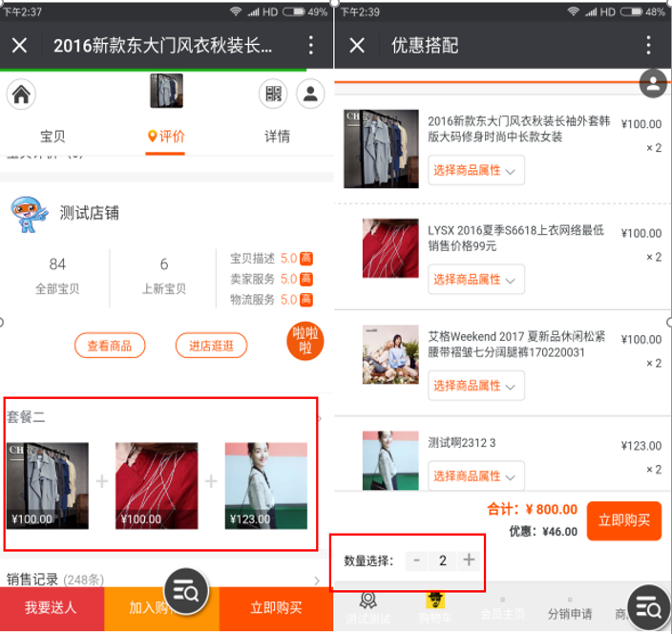Switch to the 详情 tab

point(277,137)
